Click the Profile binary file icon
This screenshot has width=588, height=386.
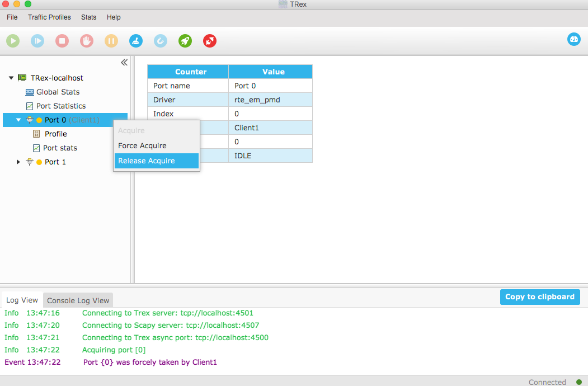[x=36, y=134]
